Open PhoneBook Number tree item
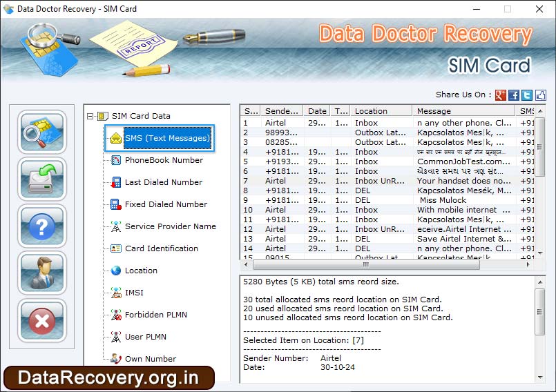This screenshot has width=556, height=392. click(x=164, y=160)
